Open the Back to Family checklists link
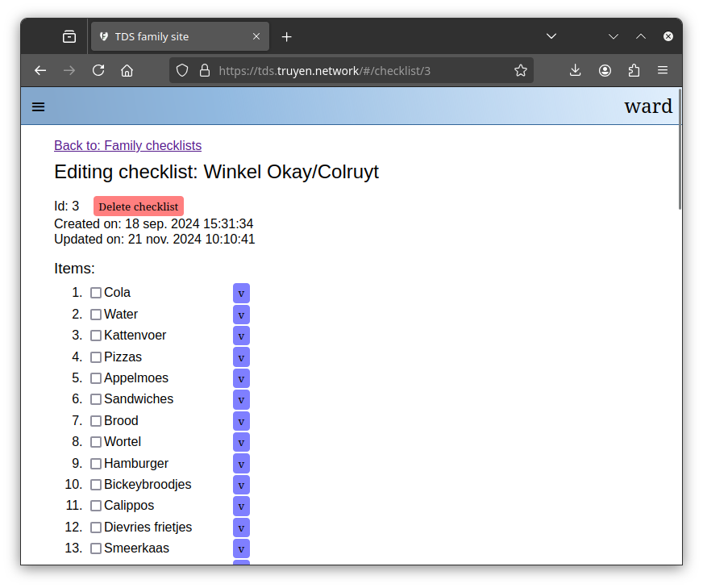703x588 pixels. pos(127,145)
